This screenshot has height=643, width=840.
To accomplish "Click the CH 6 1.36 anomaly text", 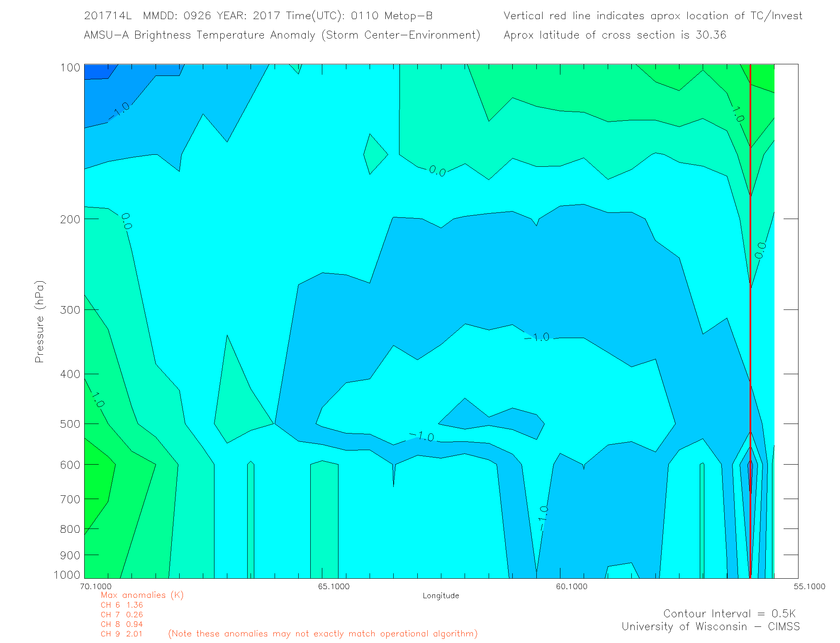I will click(x=122, y=605).
